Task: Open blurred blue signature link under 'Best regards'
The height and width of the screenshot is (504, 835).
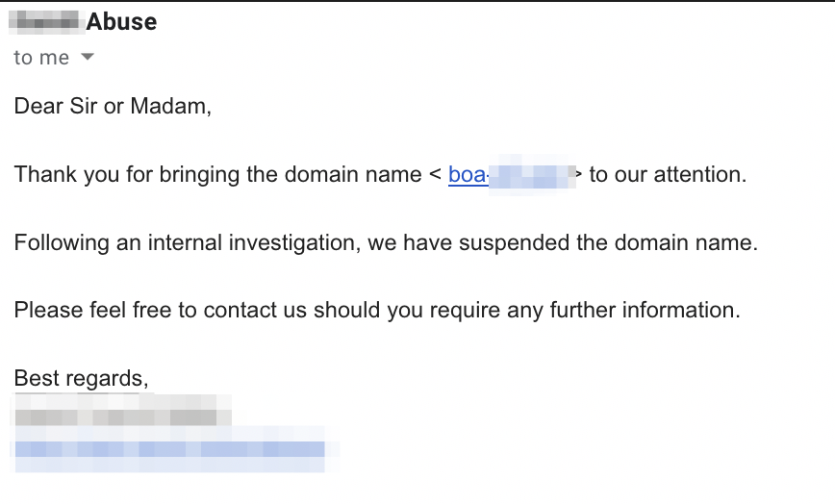Action: tap(168, 448)
